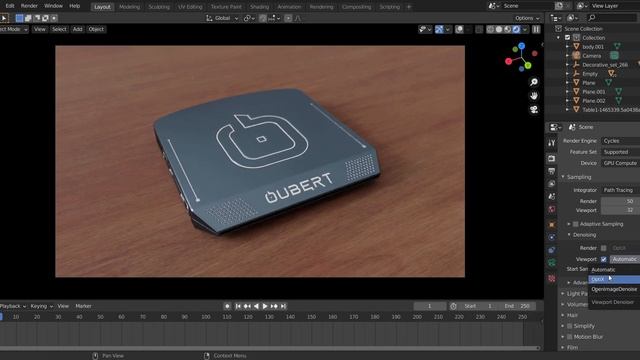Switch to rendered viewport shading
The width and height of the screenshot is (640, 360).
pos(516,29)
